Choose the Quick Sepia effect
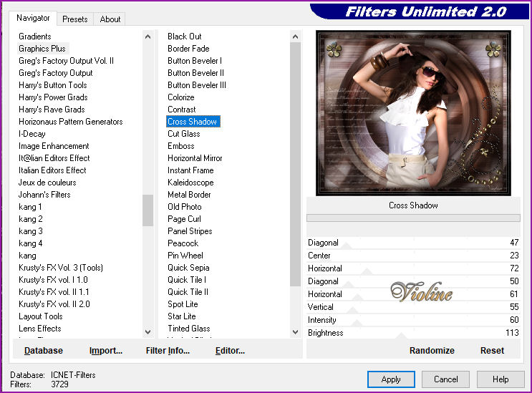The height and width of the screenshot is (393, 532). coord(188,268)
